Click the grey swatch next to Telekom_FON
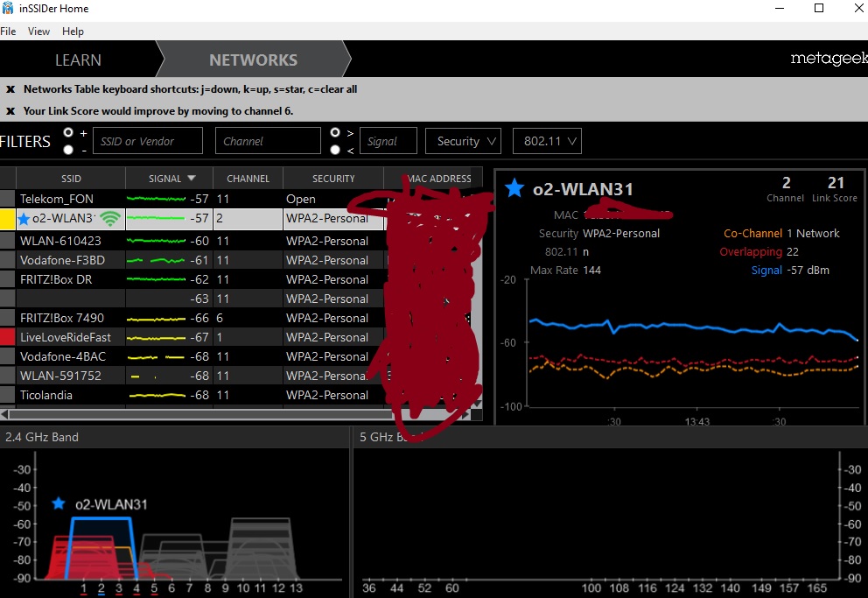868x598 pixels. click(7, 199)
